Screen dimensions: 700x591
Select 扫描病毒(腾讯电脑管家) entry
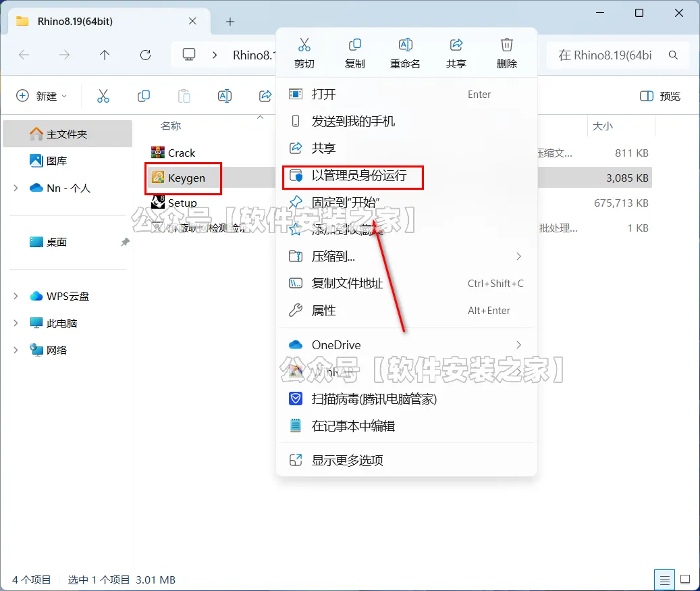[406, 399]
